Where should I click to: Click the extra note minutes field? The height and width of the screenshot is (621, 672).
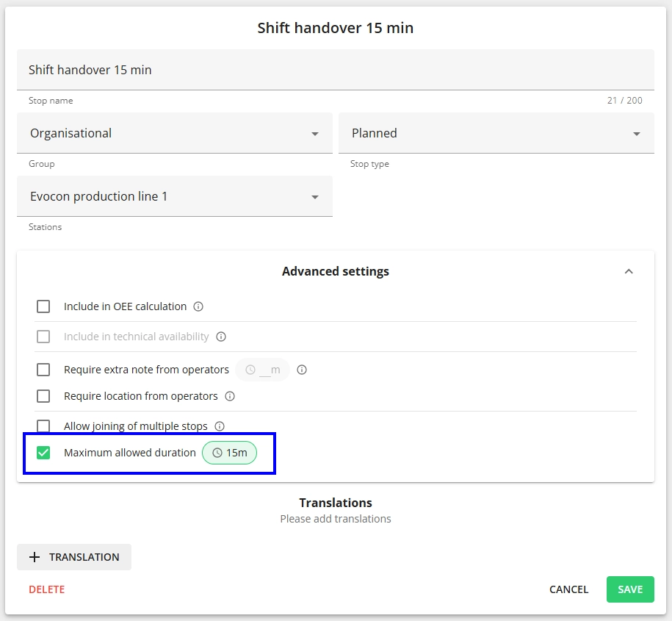(x=262, y=370)
